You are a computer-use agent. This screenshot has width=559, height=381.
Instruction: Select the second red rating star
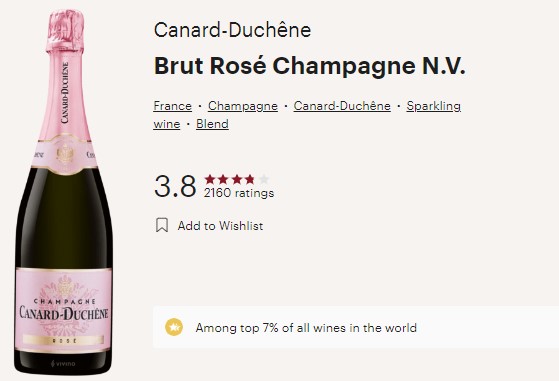pyautogui.click(x=223, y=179)
